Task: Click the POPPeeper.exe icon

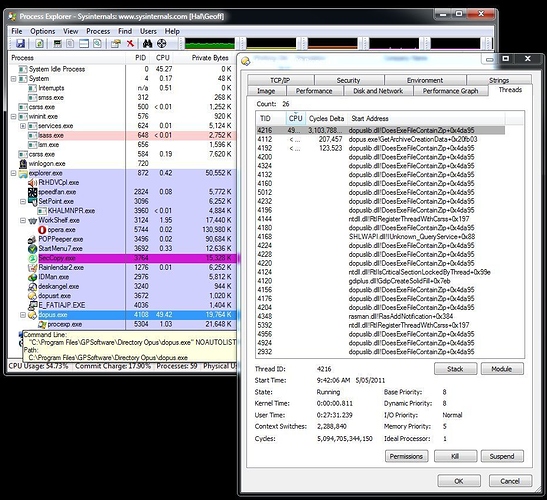Action: click(x=32, y=239)
